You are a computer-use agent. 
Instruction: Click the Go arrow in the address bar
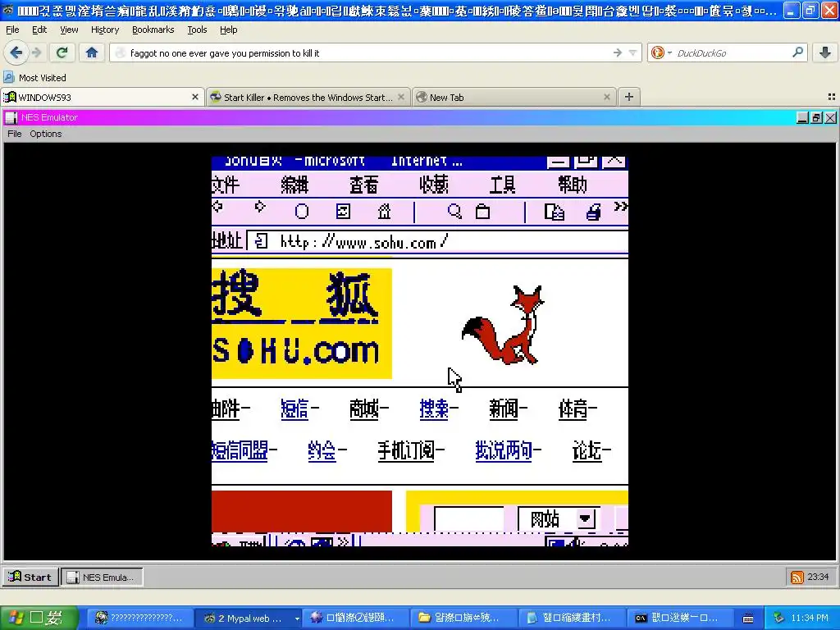pyautogui.click(x=618, y=52)
